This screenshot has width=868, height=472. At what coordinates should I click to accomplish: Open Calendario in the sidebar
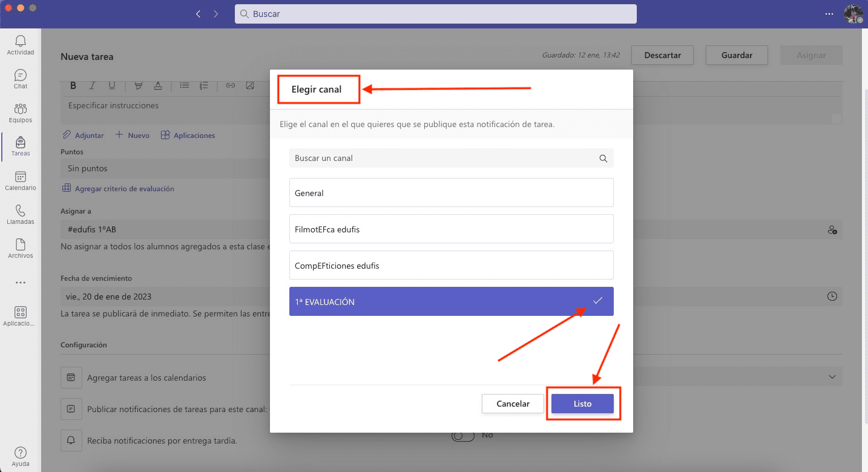point(21,177)
